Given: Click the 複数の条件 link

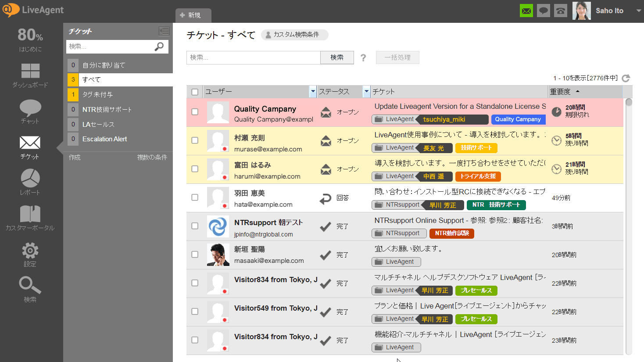Looking at the screenshot, I should tap(152, 157).
